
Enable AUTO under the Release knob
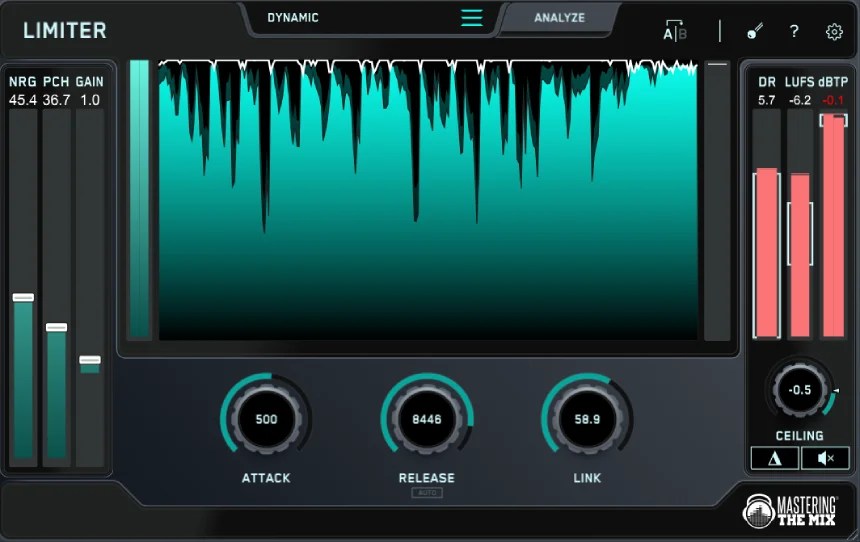point(427,493)
